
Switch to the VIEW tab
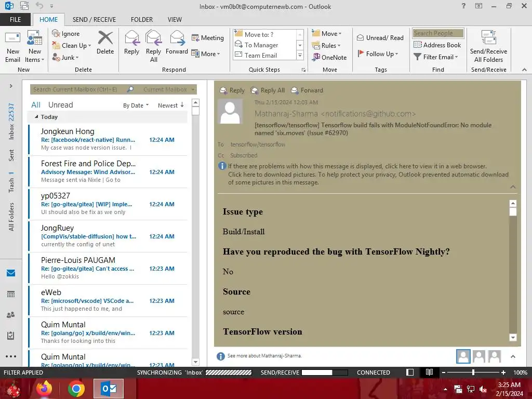coord(175,19)
